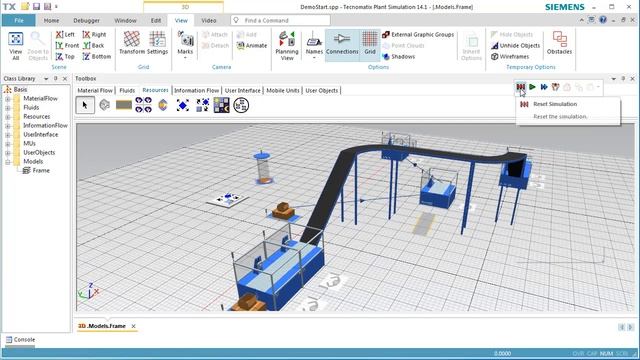This screenshot has width=640, height=360.
Task: Expand the UserObjects folder
Action: click(x=8, y=153)
